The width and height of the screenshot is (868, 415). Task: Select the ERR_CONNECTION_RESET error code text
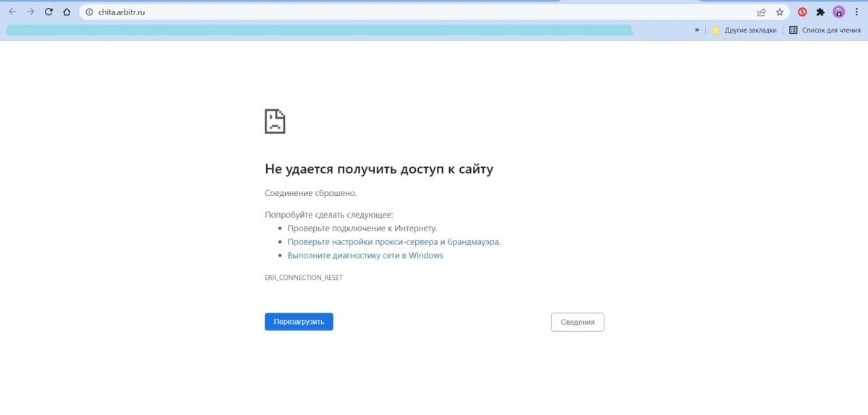(x=304, y=278)
